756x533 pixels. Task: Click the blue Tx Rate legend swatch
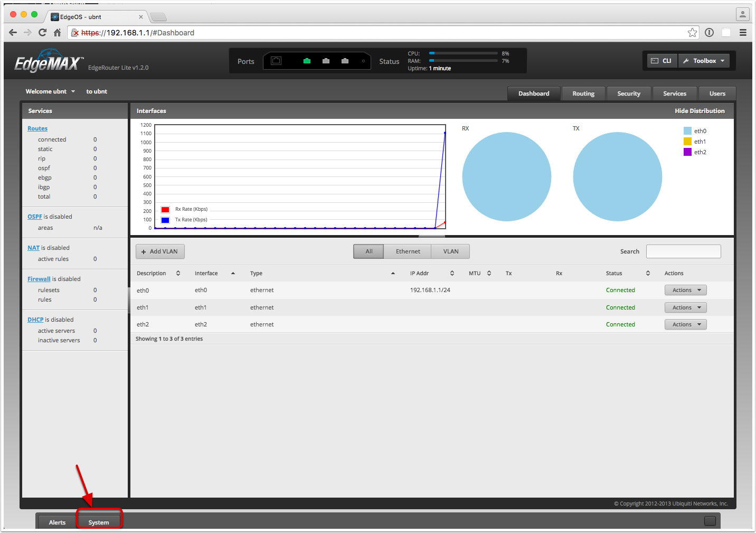165,220
